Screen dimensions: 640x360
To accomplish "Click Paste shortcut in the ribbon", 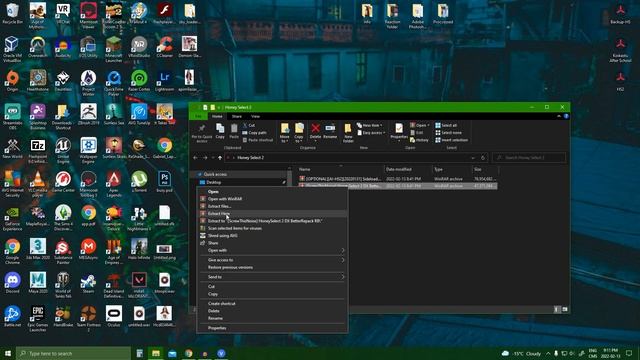I will coord(258,140).
